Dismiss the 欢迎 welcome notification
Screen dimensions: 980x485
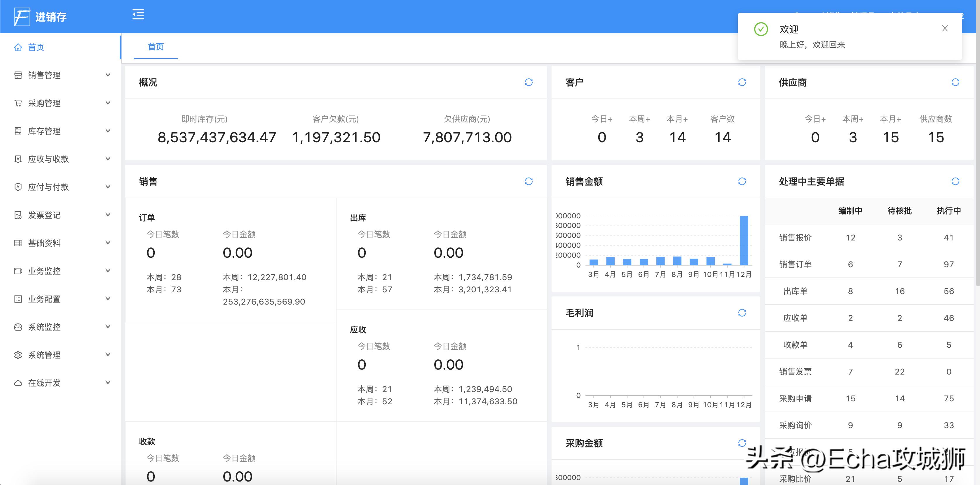pyautogui.click(x=945, y=28)
